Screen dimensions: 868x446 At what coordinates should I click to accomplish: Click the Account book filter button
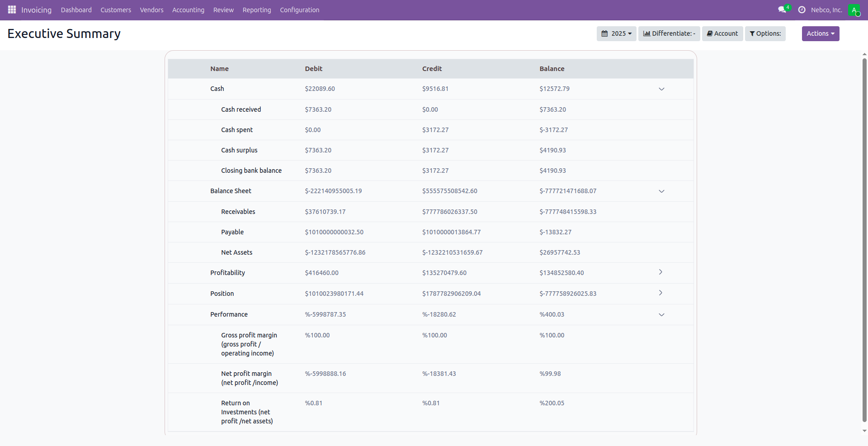click(722, 33)
